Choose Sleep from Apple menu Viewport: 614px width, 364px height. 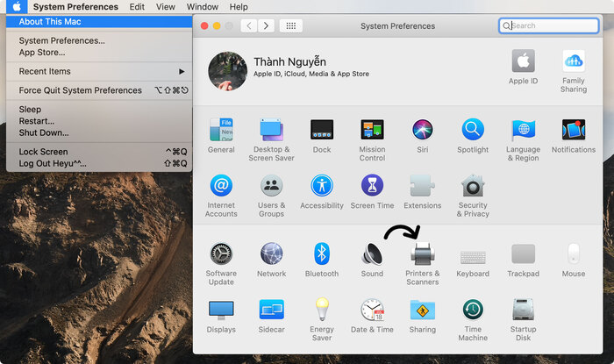[99, 110]
